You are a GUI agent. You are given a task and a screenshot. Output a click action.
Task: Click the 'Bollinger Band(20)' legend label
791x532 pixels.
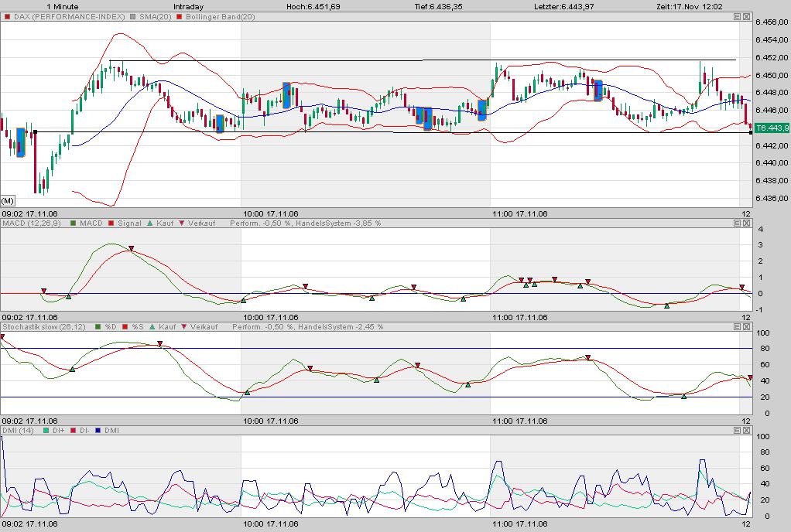221,17
